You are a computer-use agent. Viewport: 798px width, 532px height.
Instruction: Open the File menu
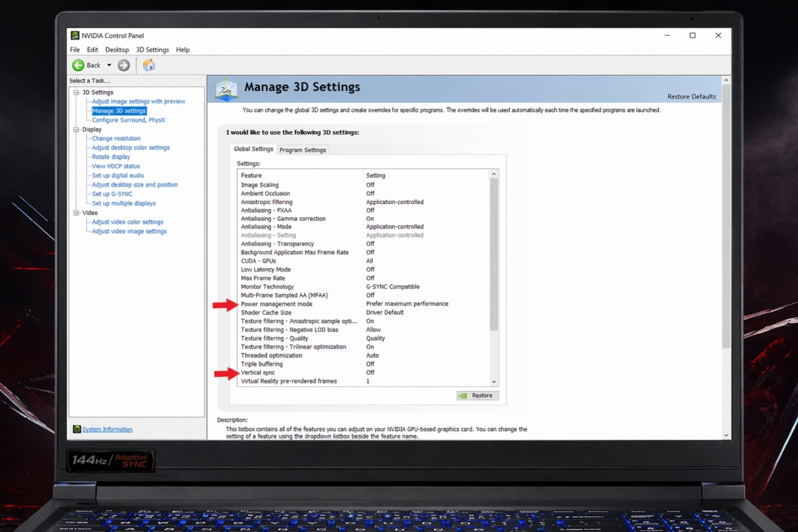[x=75, y=50]
